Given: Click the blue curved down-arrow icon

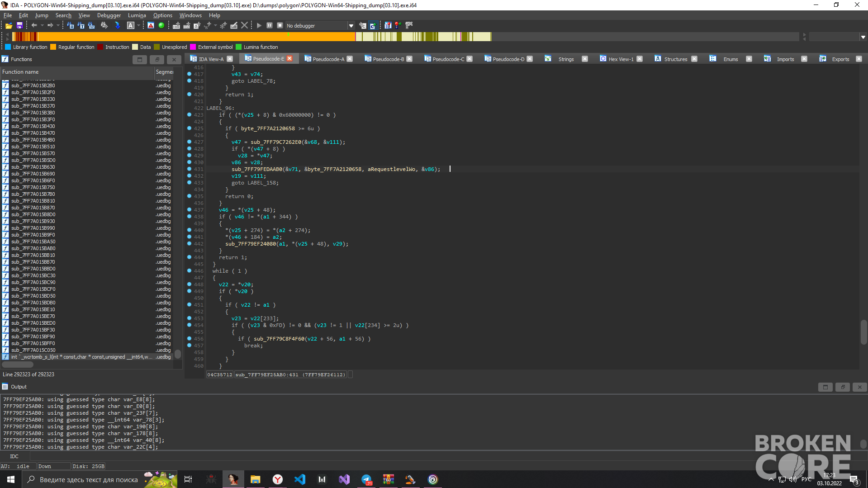Looking at the screenshot, I should 117,26.
